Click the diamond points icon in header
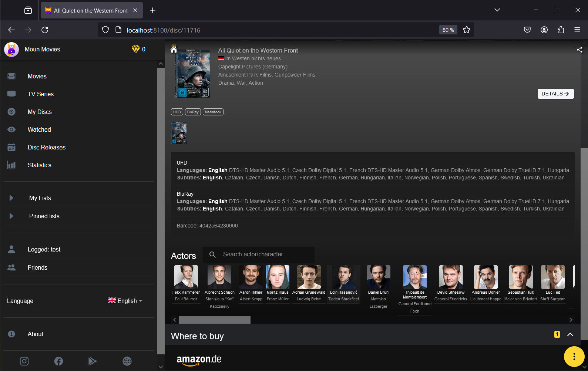This screenshot has width=588, height=371. coord(136,49)
